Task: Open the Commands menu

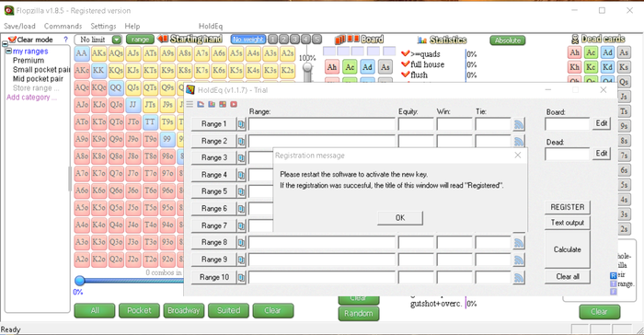Action: coord(63,26)
